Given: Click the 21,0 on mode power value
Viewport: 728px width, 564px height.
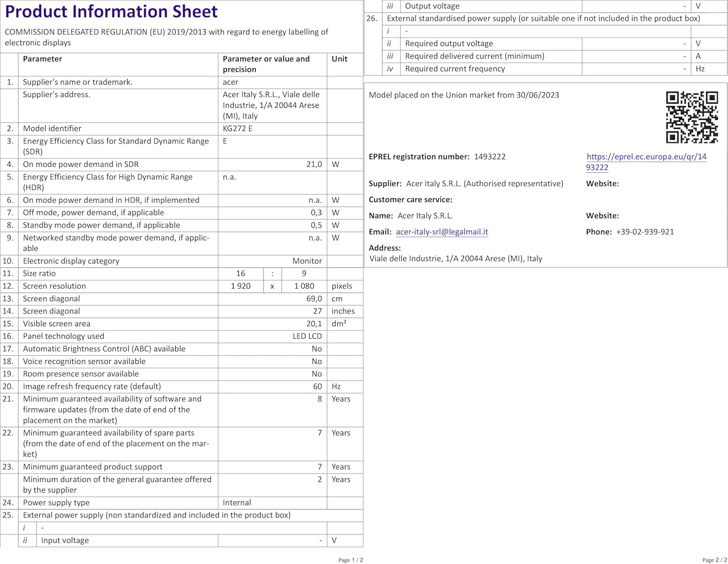Looking at the screenshot, I should (x=314, y=165).
